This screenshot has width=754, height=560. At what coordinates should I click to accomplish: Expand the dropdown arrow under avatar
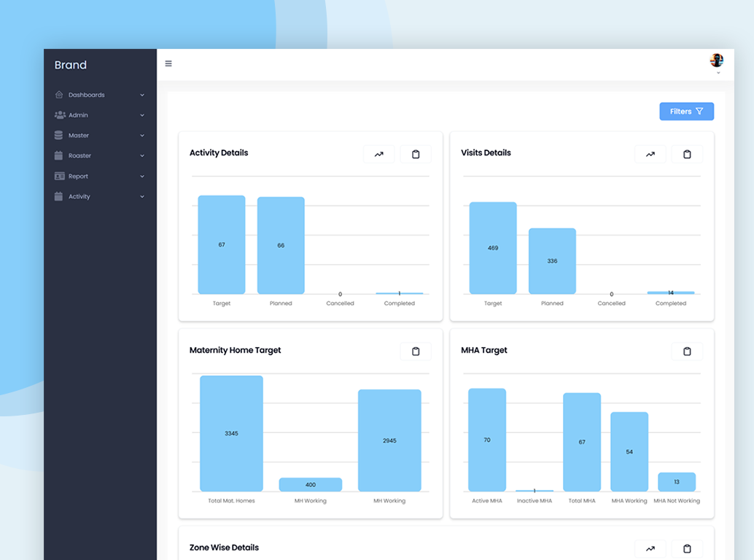point(718,73)
